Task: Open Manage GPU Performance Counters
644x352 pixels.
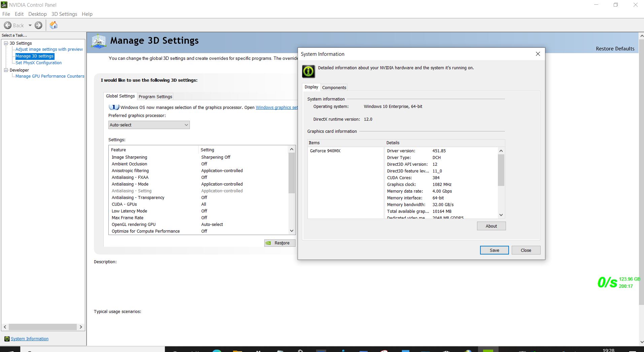Action: [50, 76]
